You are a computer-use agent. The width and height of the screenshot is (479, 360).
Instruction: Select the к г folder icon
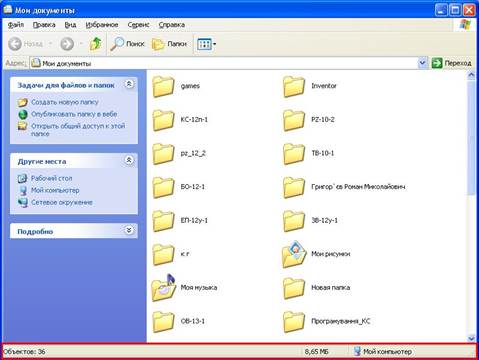(x=163, y=255)
